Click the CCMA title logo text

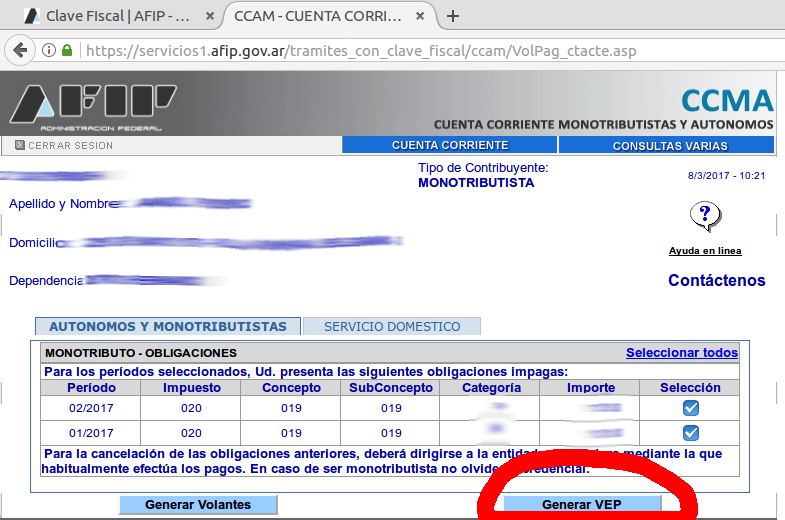tap(727, 101)
